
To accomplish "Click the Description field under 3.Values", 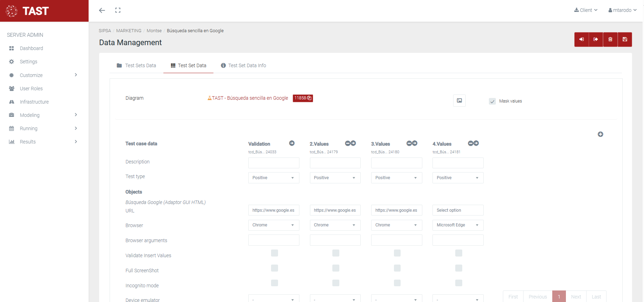I will click(396, 163).
